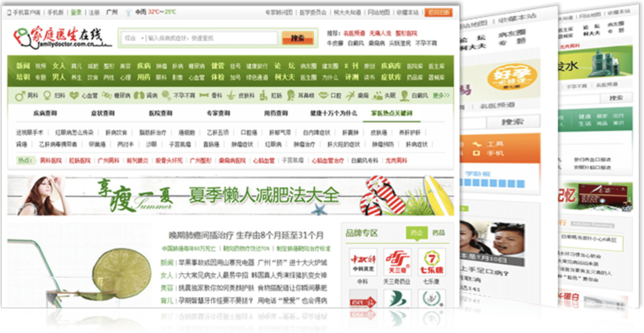Viewport: 644px width, 333px height.
Task: Open the 骨科 bone icon
Action: 205,96
